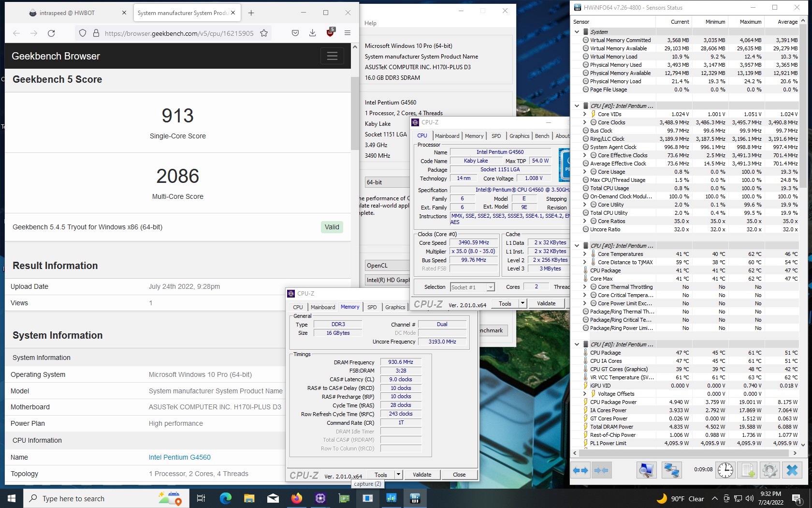Click HWiNFO collapse columns arrows icon

(601, 470)
